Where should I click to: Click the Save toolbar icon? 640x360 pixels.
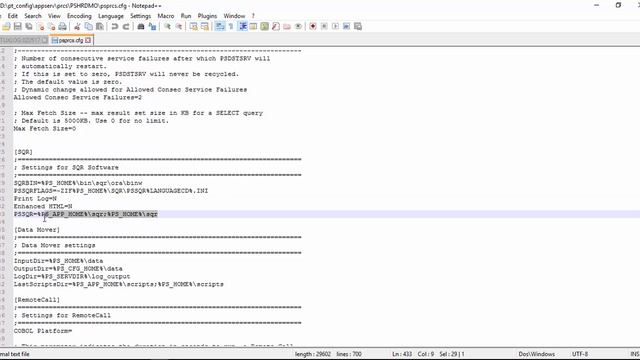click(18, 27)
